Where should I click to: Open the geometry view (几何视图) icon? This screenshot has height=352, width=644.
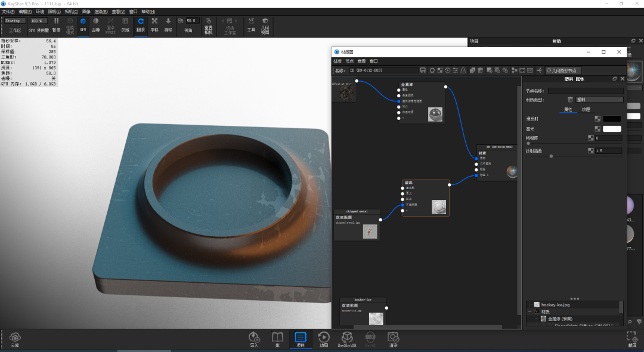pos(265,26)
